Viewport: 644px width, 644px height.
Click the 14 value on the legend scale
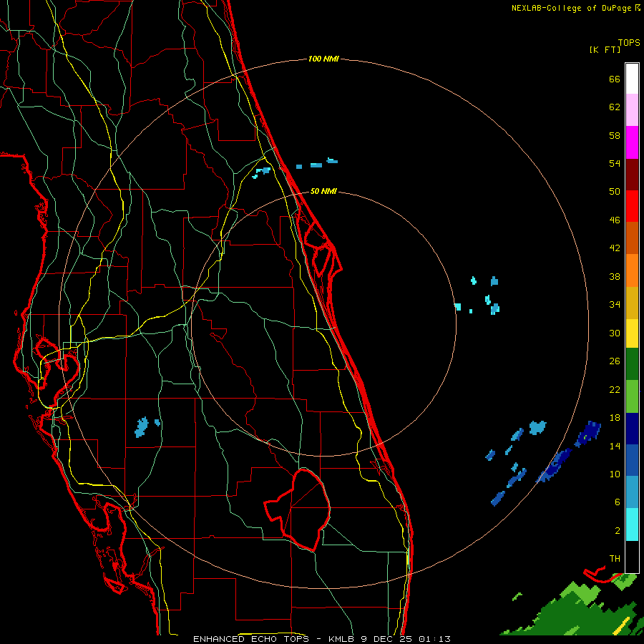[615, 446]
